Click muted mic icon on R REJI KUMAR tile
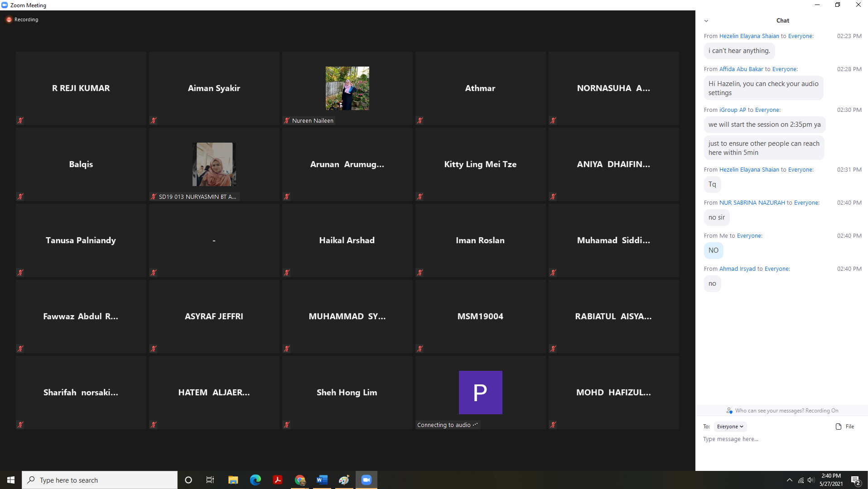This screenshot has width=868, height=489. [20, 120]
